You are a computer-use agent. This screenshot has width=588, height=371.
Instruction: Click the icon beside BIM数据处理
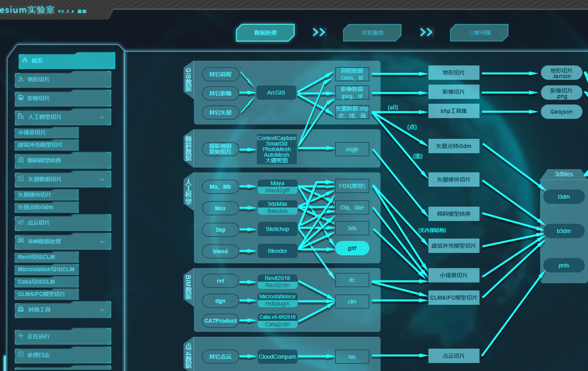point(21,241)
